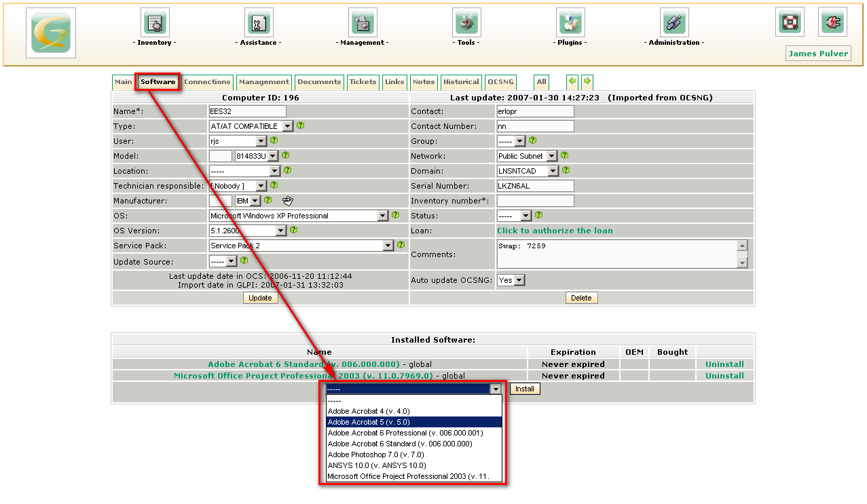
Task: Open the Model 814833U dropdown
Action: pyautogui.click(x=256, y=156)
